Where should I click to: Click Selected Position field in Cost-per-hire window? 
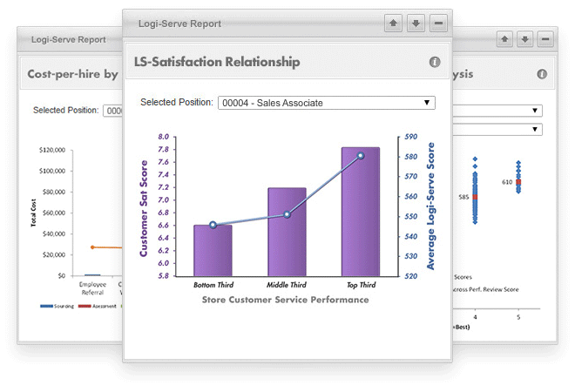(x=113, y=111)
